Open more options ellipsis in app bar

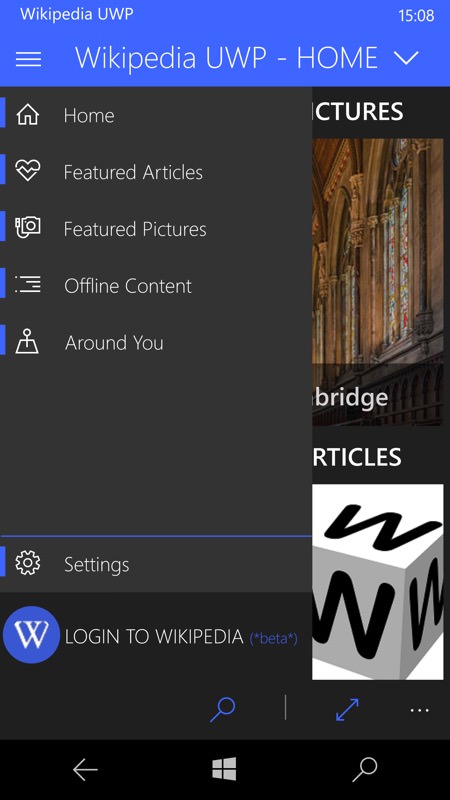coord(419,710)
